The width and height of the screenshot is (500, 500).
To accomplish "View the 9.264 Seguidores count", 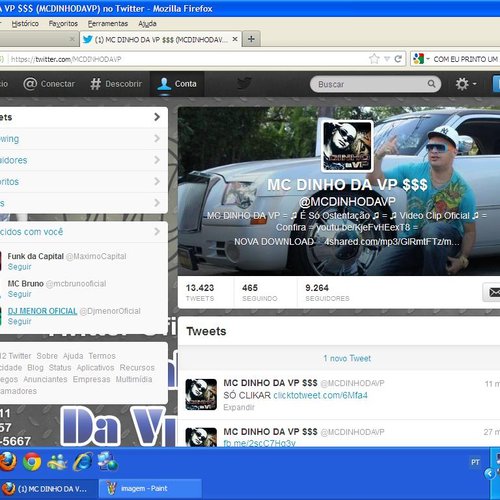I will tap(327, 292).
